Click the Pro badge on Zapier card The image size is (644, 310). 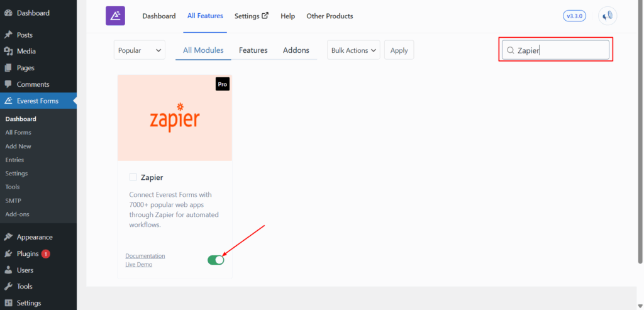tap(223, 84)
